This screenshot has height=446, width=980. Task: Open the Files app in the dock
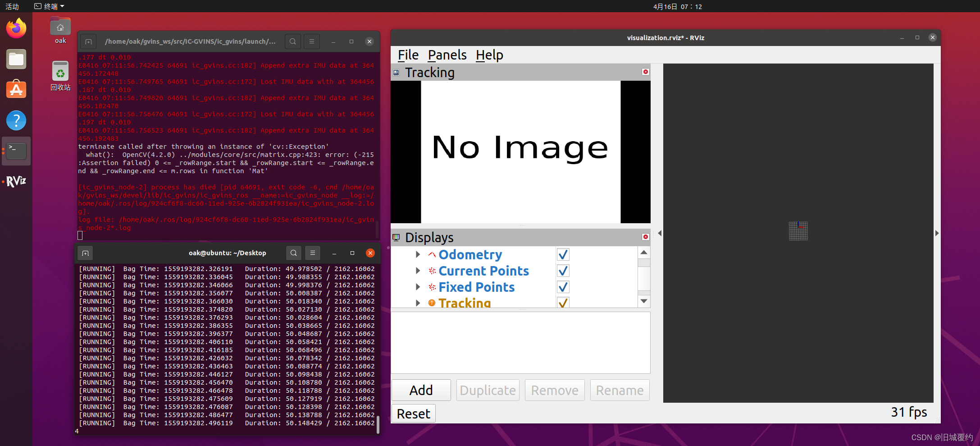coord(16,59)
